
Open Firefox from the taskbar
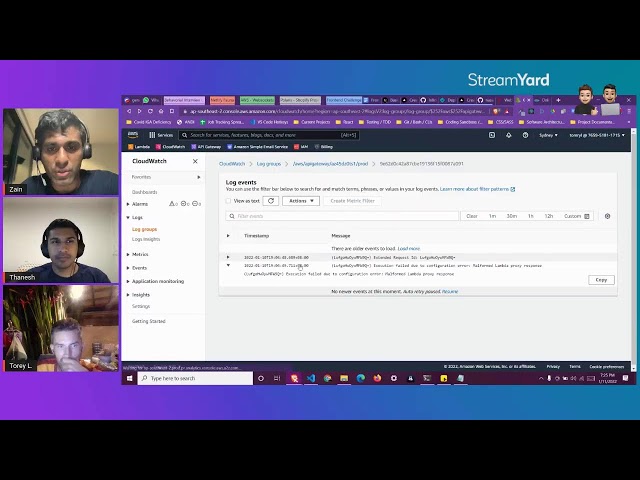point(377,378)
